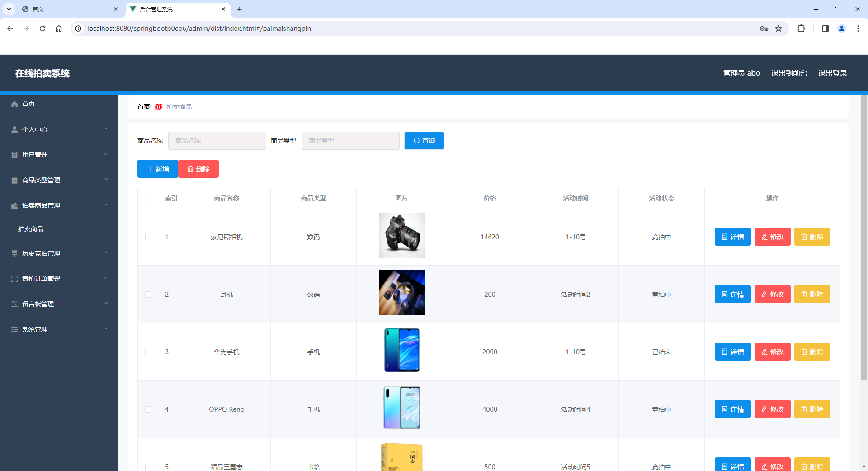Screen dimensions: 868x471
Task: Click the red 删除 batch delete button
Action: pyautogui.click(x=198, y=169)
